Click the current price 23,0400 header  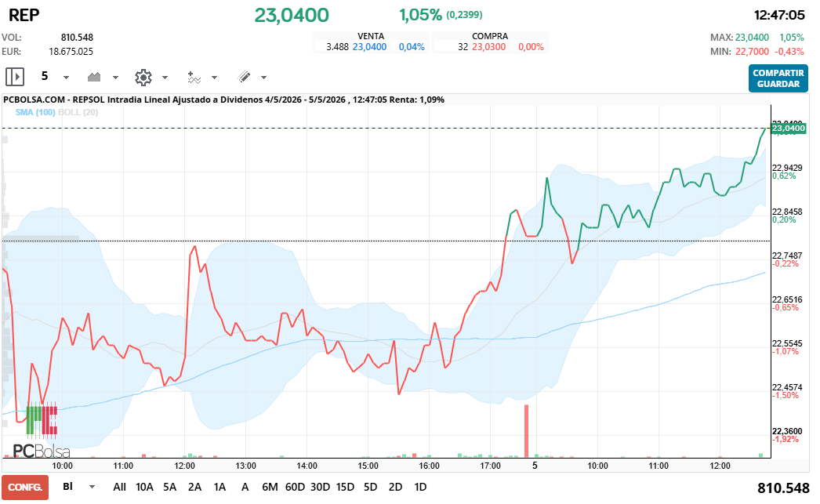[292, 15]
